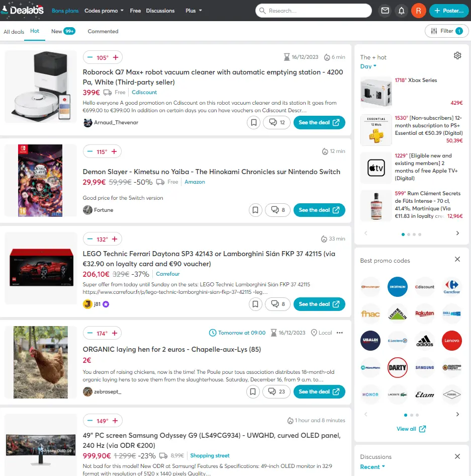
Task: Open user avatar R menu
Action: pos(419,11)
